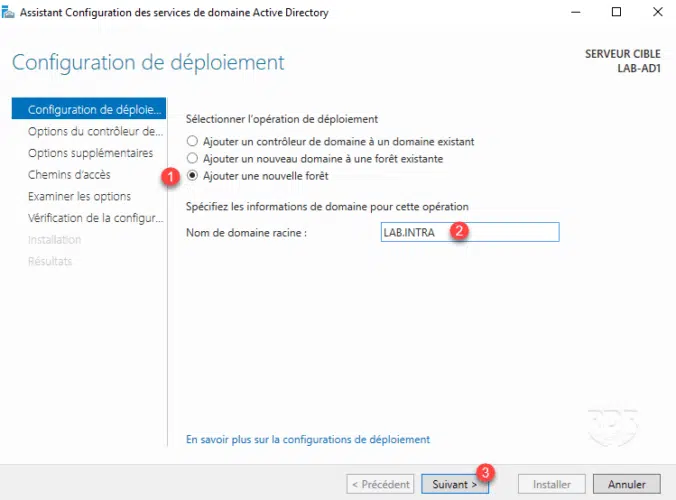Click the disabled Précédent button
Screen dimensions: 676x500
point(380,484)
